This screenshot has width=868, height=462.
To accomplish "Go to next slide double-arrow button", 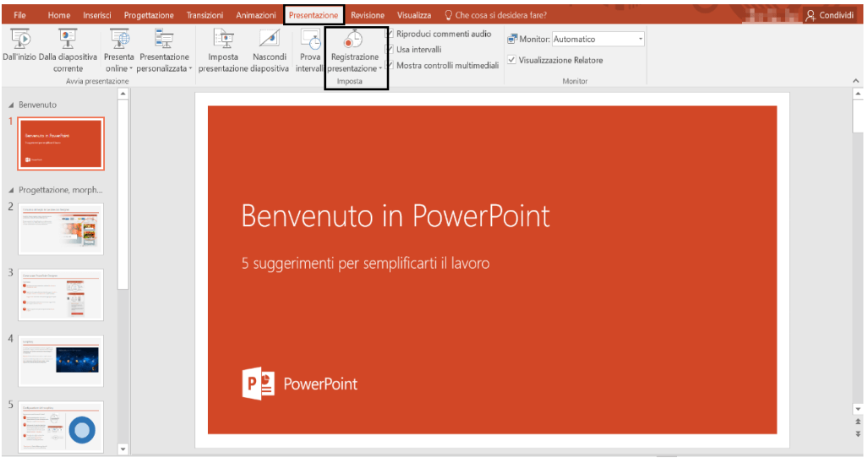I will 858,434.
